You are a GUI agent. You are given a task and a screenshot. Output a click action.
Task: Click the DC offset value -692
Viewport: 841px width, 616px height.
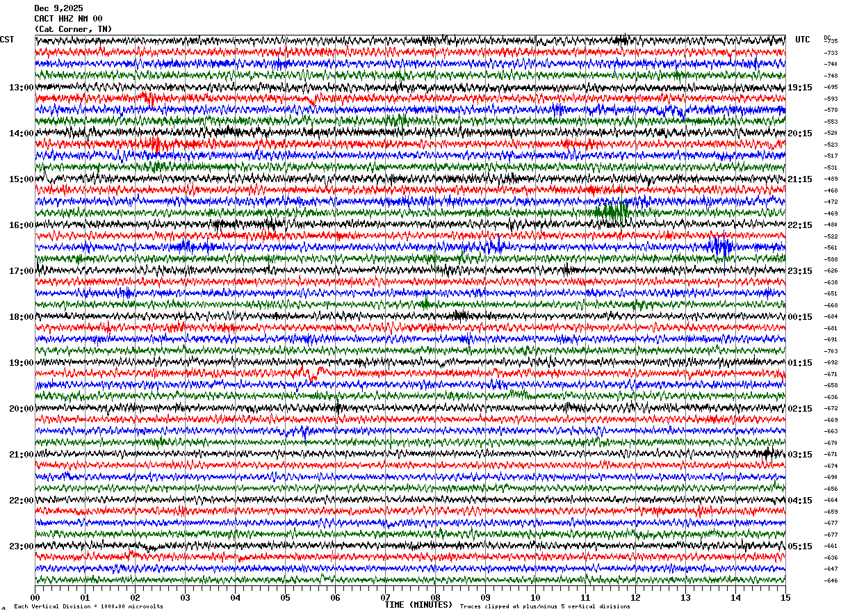(x=831, y=362)
